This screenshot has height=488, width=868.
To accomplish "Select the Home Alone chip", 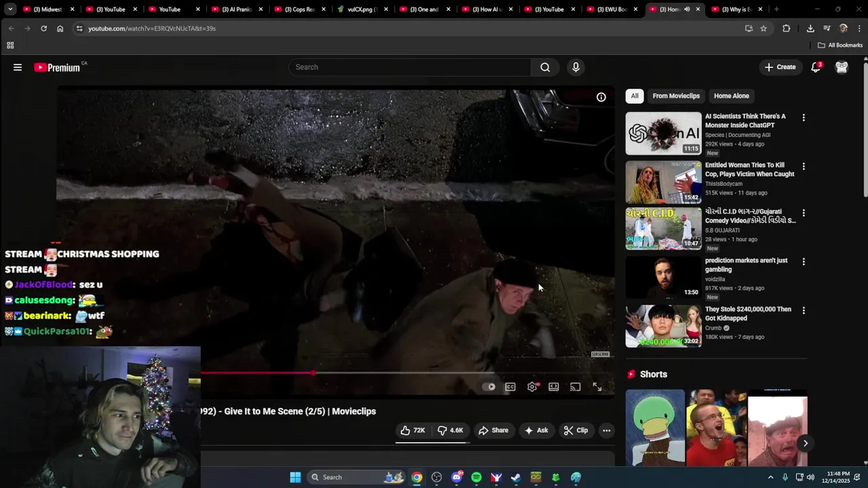I will tap(731, 96).
